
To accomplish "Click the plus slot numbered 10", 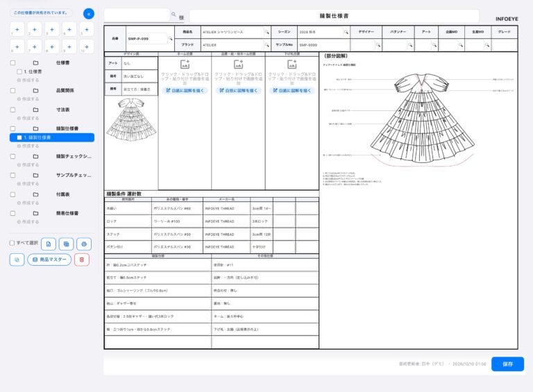I will point(86,46).
